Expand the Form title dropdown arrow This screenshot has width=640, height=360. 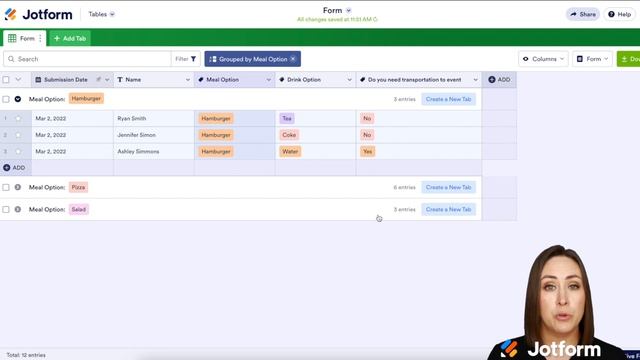(x=348, y=10)
